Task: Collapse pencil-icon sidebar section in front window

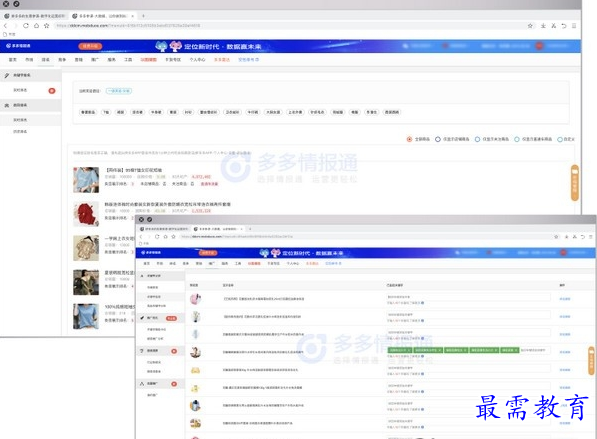Action: click(160, 318)
